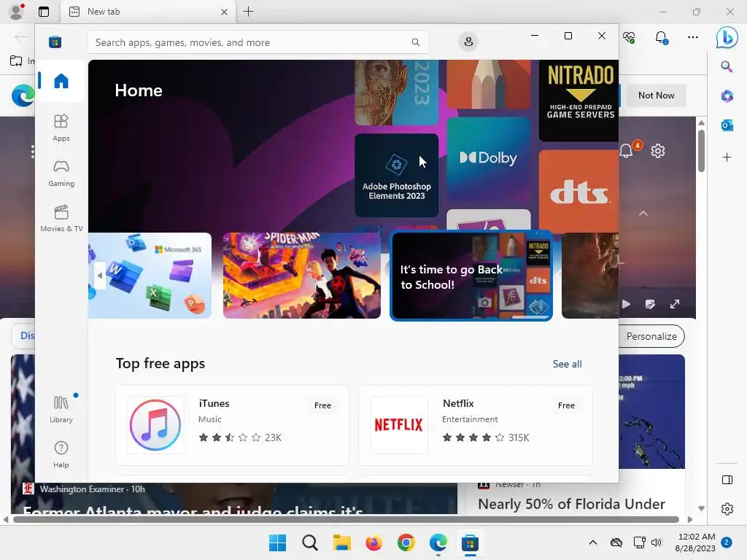
Task: Open Adobe Photoshop Elements 2023 tile
Action: pyautogui.click(x=396, y=175)
